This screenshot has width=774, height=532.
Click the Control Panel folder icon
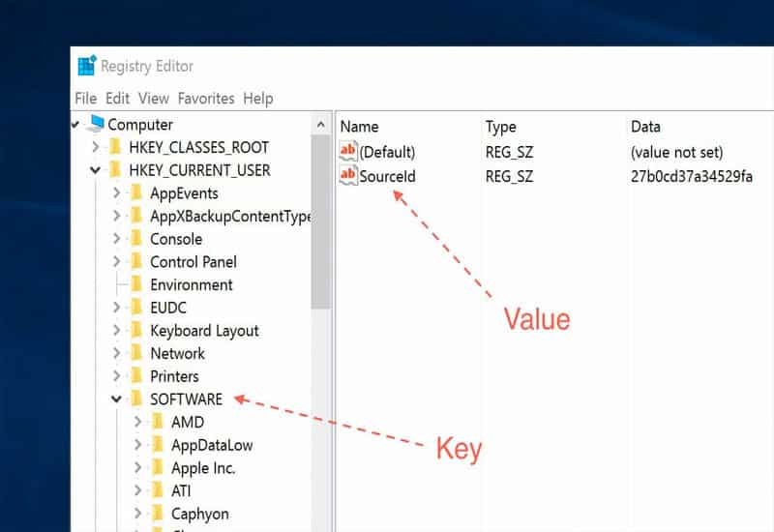click(x=137, y=262)
